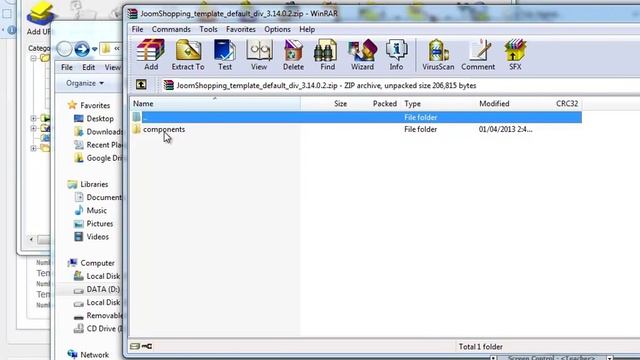
Task: Launch the Wizard tool
Action: pyautogui.click(x=362, y=54)
